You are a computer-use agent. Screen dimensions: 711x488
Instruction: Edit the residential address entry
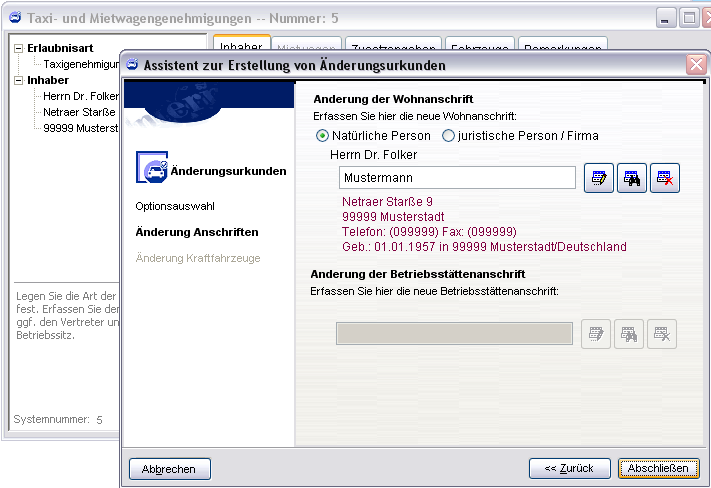point(599,178)
